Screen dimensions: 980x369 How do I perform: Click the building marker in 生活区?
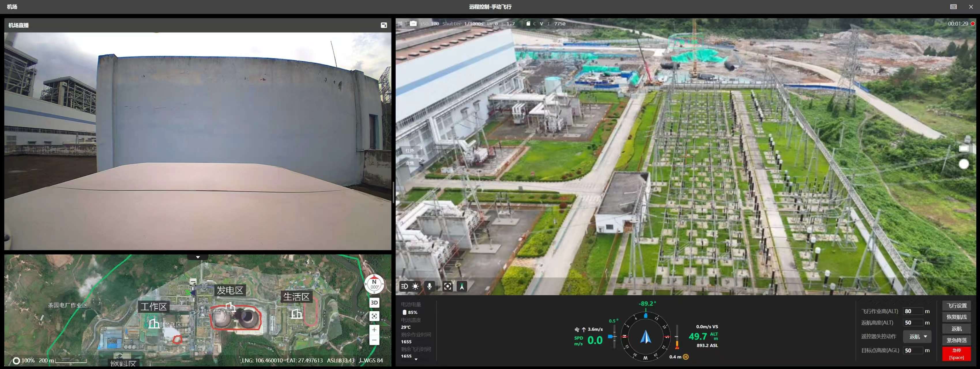pyautogui.click(x=297, y=314)
